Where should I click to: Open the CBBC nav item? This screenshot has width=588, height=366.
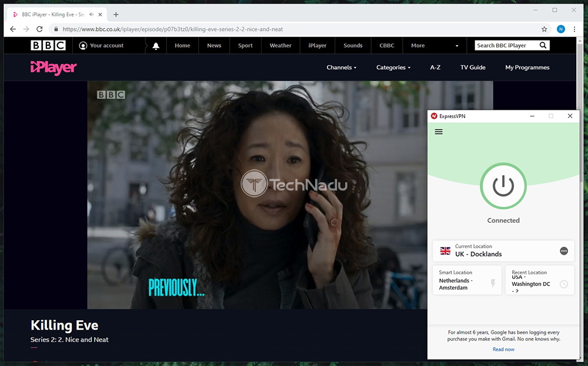[387, 46]
